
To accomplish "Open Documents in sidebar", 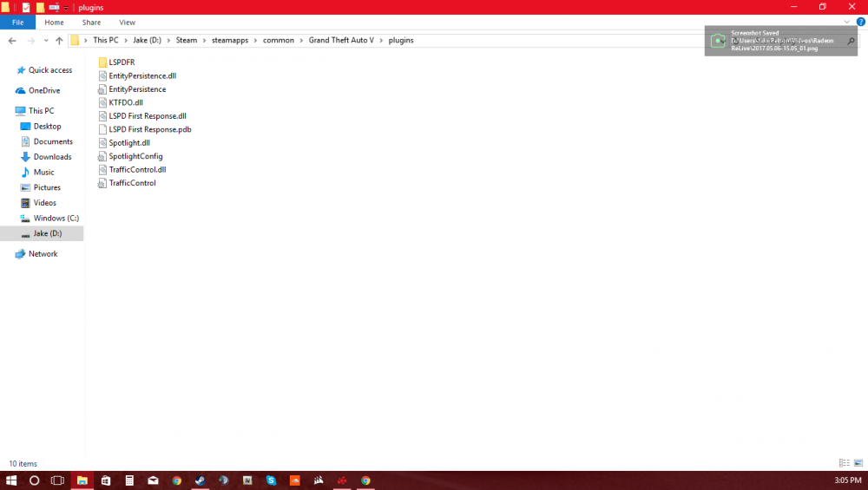I will [47, 141].
